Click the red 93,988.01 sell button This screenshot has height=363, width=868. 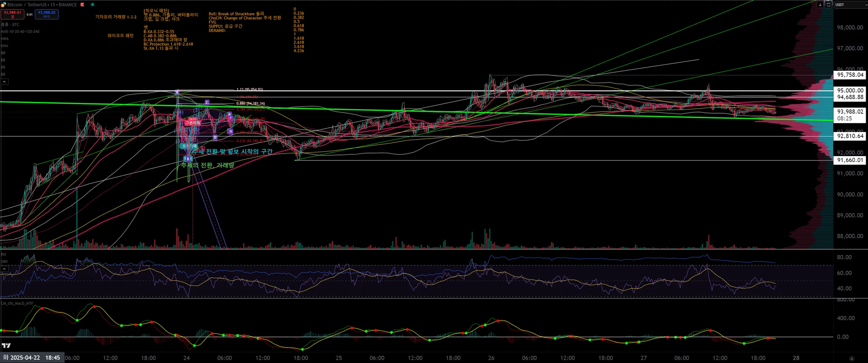[12, 14]
